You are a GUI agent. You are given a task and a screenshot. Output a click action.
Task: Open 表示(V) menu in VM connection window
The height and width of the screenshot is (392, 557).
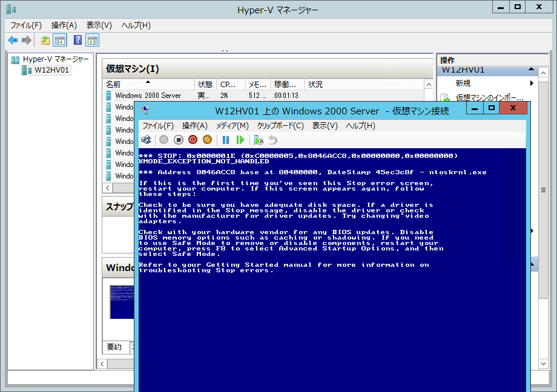click(x=325, y=126)
